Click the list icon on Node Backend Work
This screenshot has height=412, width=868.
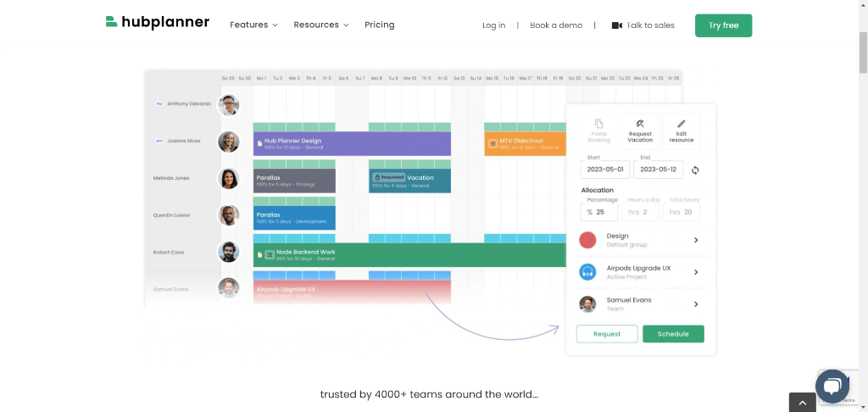click(x=270, y=254)
